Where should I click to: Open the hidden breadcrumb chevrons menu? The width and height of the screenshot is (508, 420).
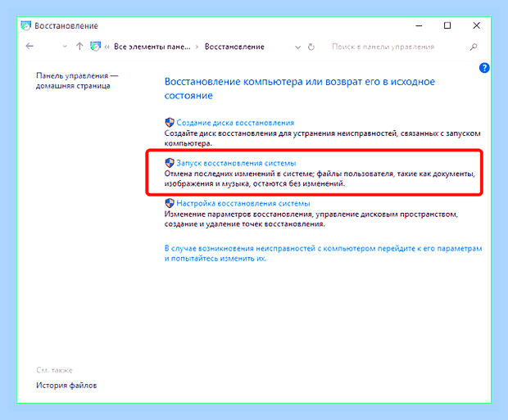tap(107, 47)
